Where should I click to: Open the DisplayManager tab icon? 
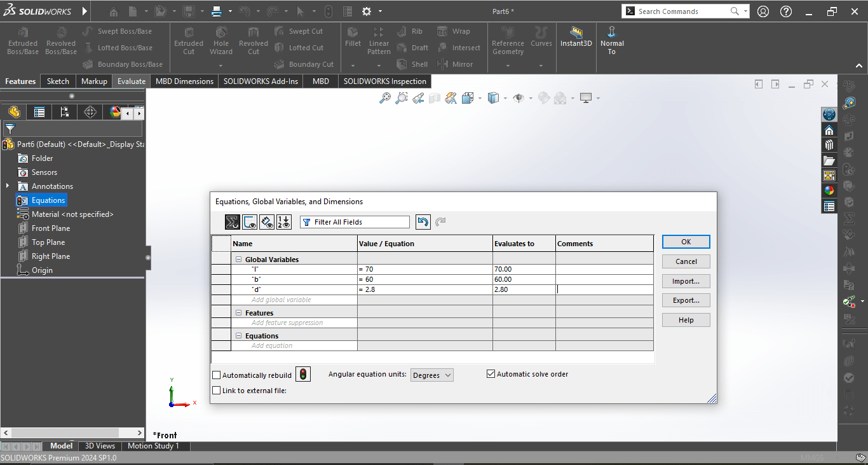point(114,112)
